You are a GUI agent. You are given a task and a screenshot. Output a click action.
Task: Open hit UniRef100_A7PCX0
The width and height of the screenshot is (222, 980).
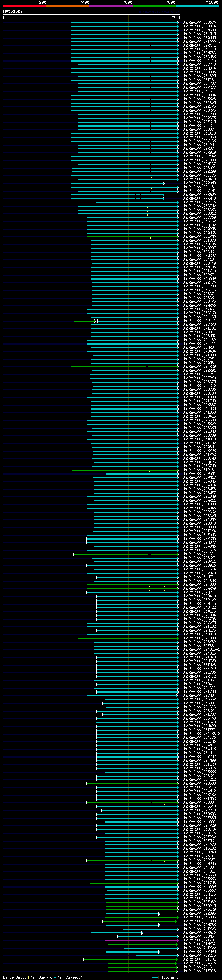pos(199,512)
